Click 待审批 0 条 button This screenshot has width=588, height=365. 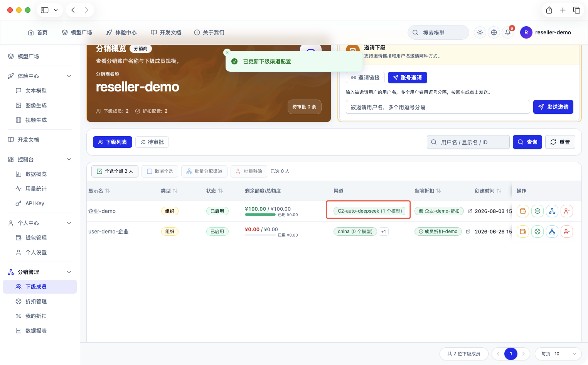[304, 107]
